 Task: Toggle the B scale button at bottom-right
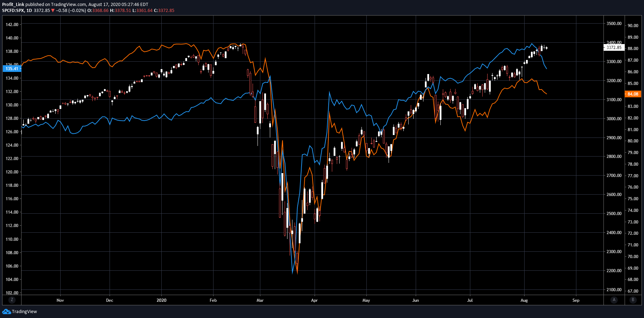633,300
